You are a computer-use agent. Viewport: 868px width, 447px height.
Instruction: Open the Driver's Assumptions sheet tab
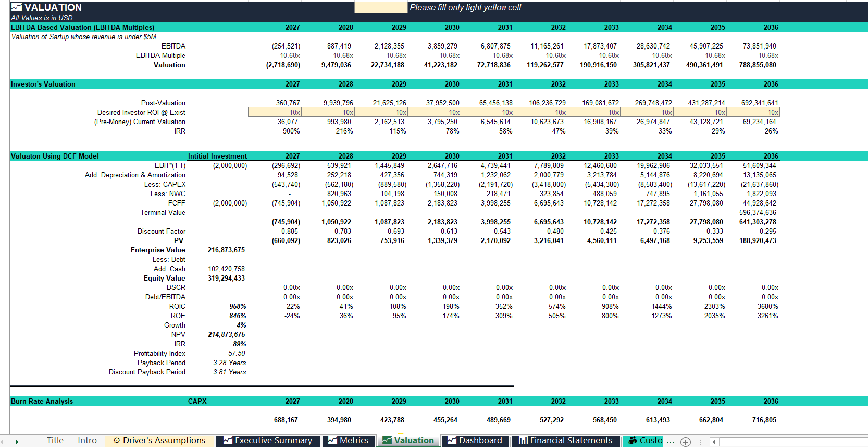pyautogui.click(x=159, y=441)
